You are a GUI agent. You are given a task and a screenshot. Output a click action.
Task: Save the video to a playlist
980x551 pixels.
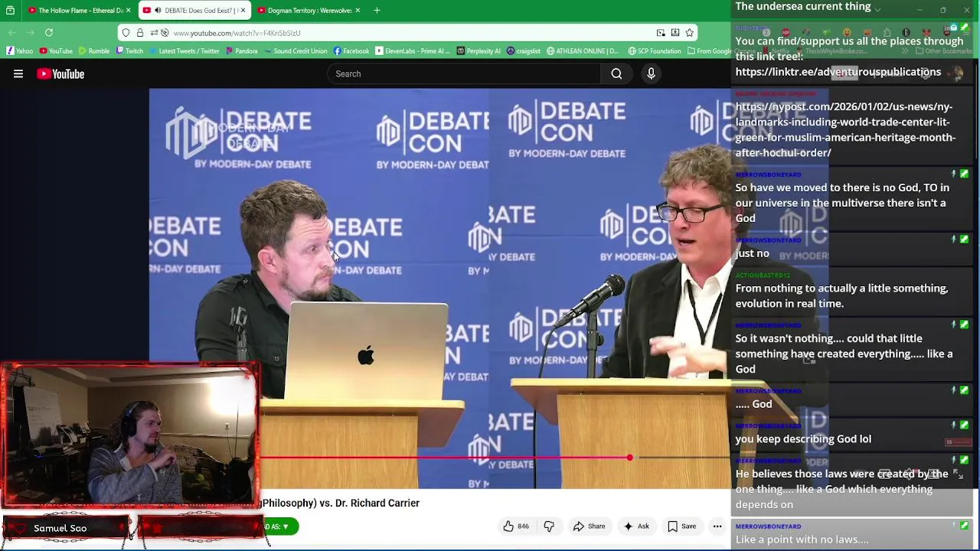click(681, 527)
